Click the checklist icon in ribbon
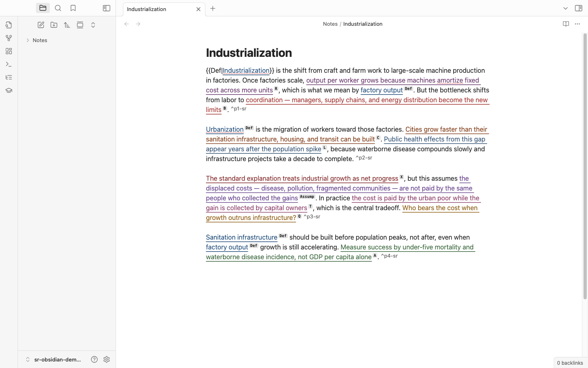This screenshot has width=588, height=368. pyautogui.click(x=9, y=77)
